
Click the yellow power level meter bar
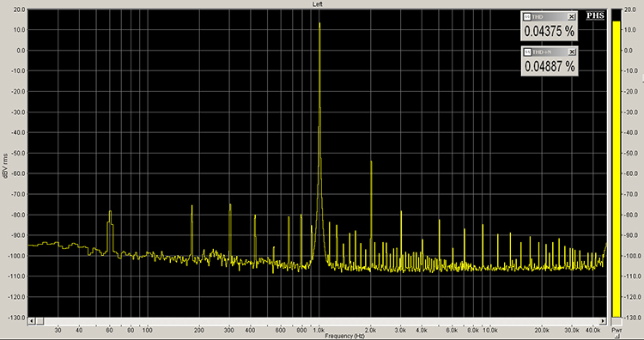pos(617,169)
